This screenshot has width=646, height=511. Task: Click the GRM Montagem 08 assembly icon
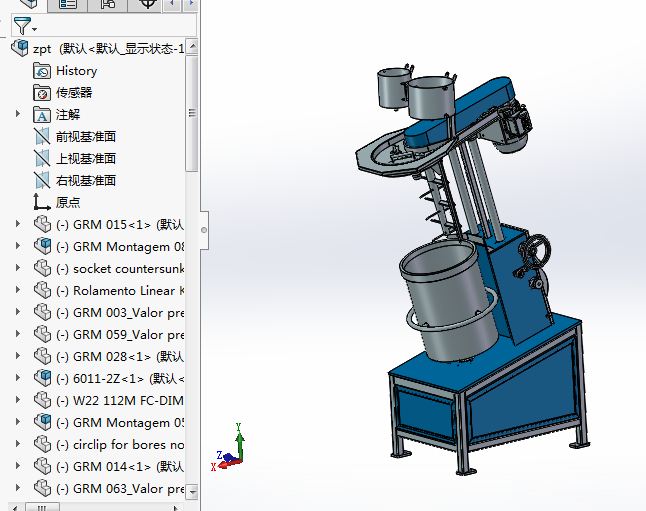[42, 246]
